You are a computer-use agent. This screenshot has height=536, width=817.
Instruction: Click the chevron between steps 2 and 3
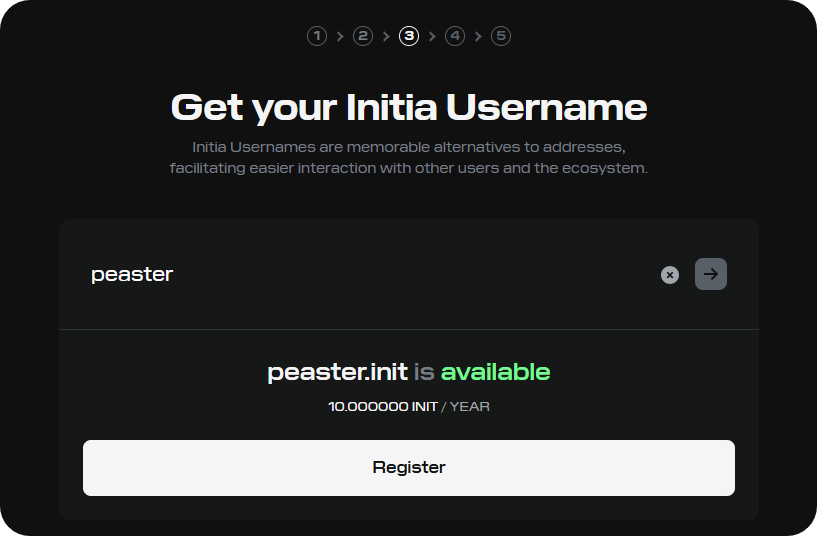click(386, 36)
